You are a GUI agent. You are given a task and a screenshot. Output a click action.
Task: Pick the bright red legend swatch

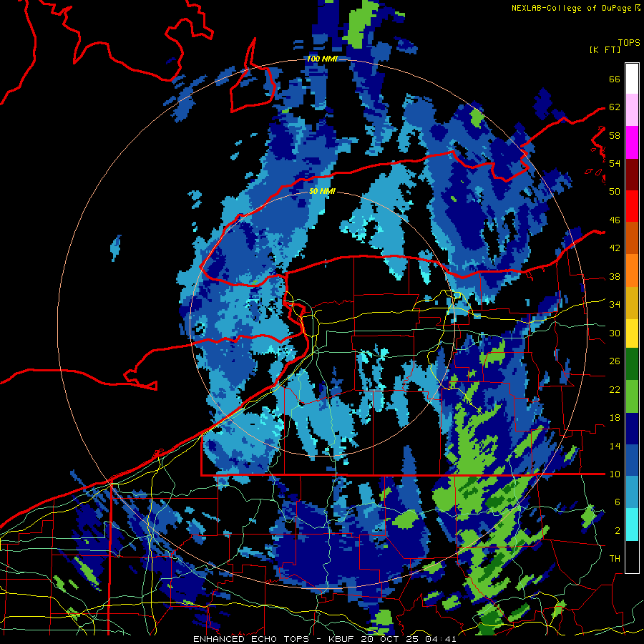tap(632, 206)
